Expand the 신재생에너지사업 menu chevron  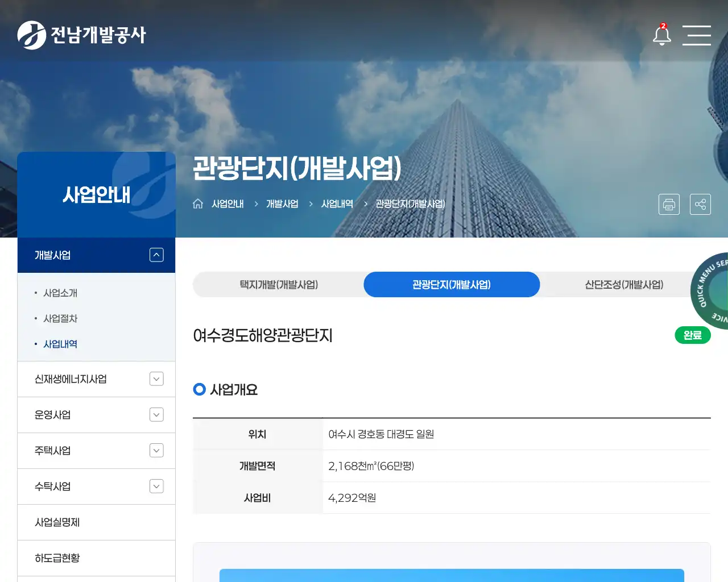click(156, 379)
